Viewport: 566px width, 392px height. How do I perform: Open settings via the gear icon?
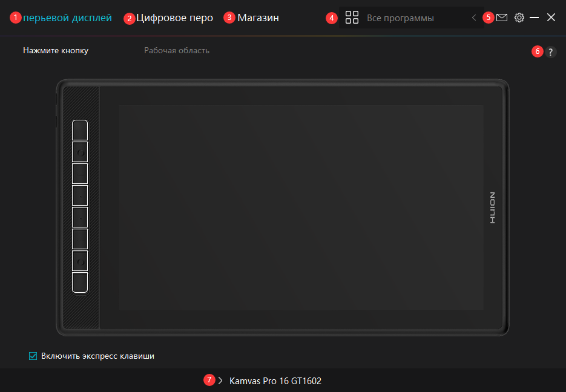[519, 18]
